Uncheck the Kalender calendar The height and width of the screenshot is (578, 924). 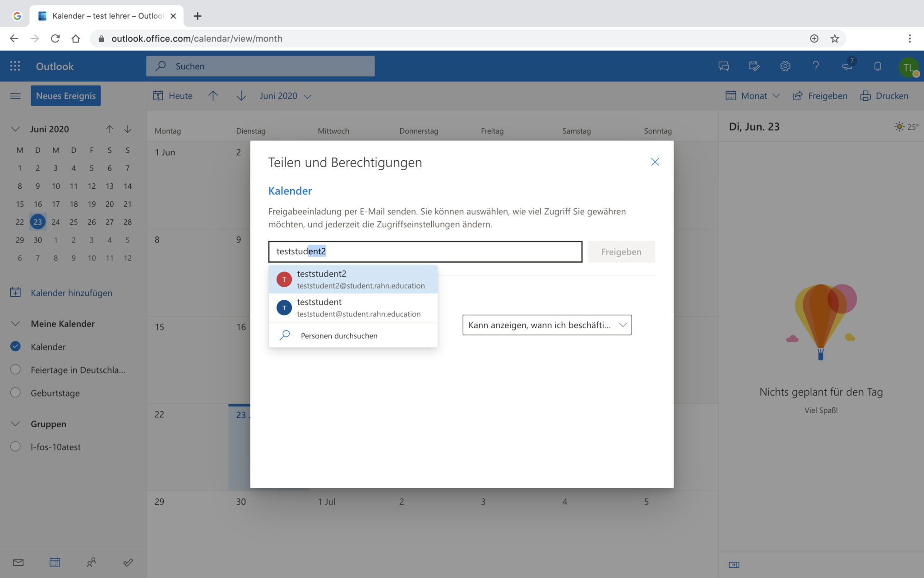15,346
